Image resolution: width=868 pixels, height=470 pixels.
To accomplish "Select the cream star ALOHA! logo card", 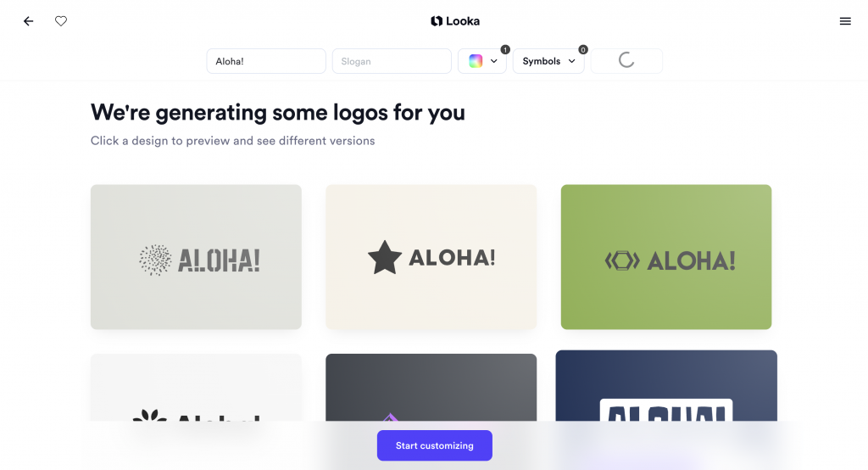I will (x=431, y=257).
